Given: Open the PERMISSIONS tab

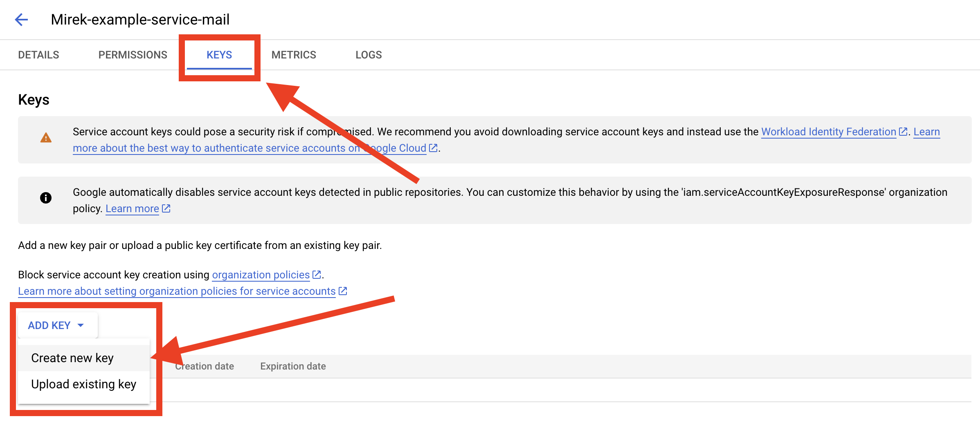Looking at the screenshot, I should [133, 55].
